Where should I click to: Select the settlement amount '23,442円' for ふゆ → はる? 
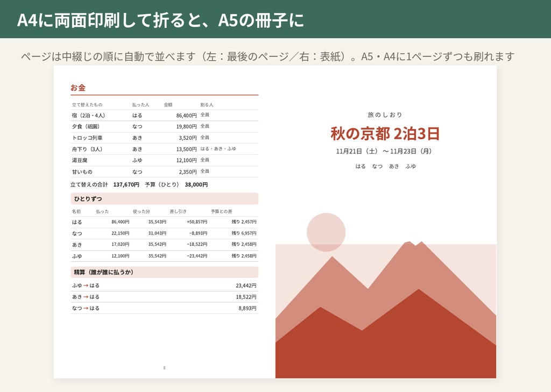(246, 286)
